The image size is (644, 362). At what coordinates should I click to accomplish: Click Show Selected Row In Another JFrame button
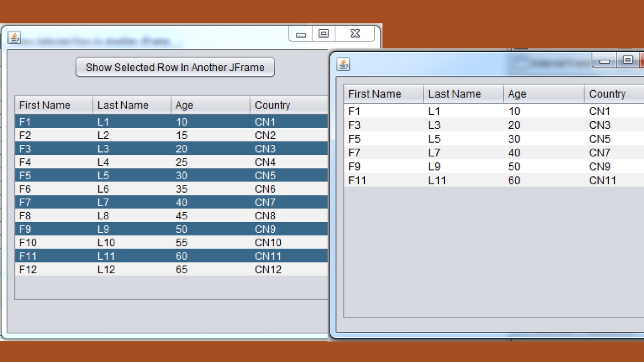[175, 67]
